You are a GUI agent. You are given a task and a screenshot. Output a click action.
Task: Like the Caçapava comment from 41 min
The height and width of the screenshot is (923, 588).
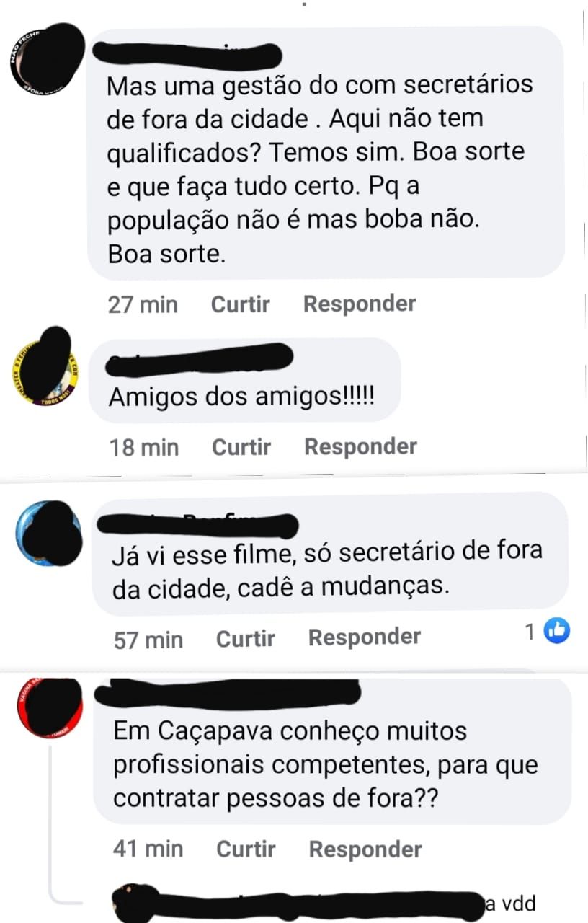(246, 849)
